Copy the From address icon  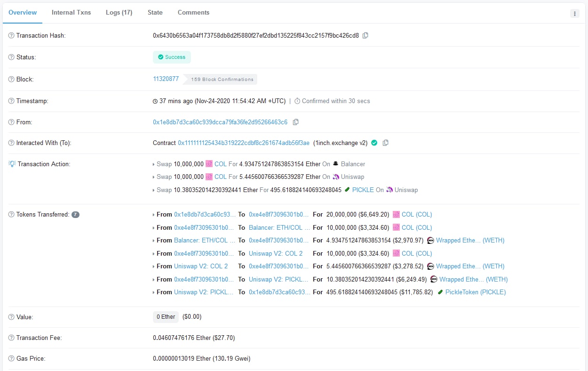pyautogui.click(x=295, y=122)
